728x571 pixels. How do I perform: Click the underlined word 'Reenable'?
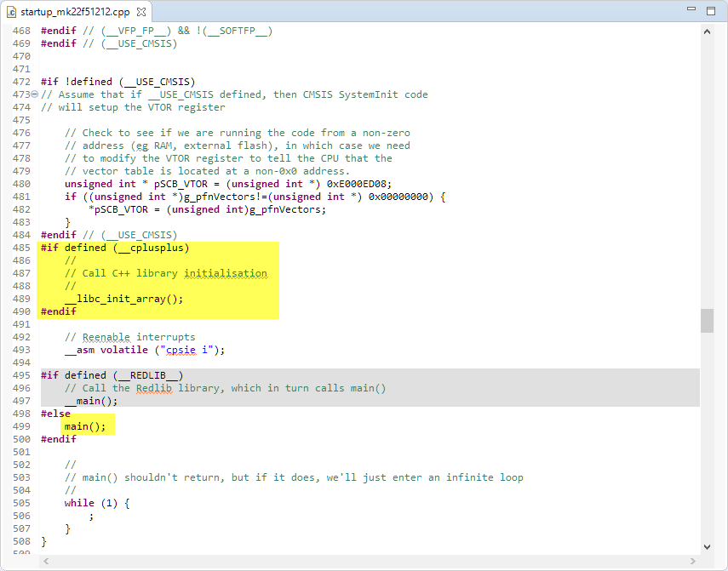coord(106,337)
